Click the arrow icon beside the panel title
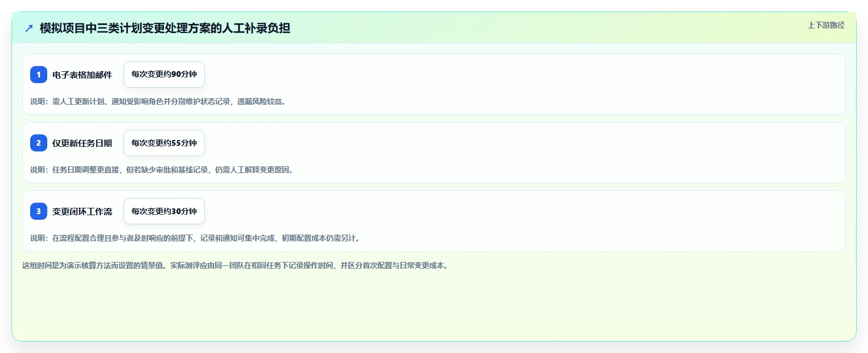Image resolution: width=868 pixels, height=353 pixels. (29, 28)
